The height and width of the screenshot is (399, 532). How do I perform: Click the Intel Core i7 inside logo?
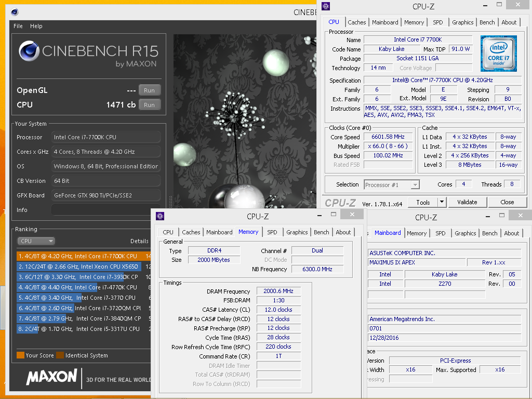[x=498, y=54]
